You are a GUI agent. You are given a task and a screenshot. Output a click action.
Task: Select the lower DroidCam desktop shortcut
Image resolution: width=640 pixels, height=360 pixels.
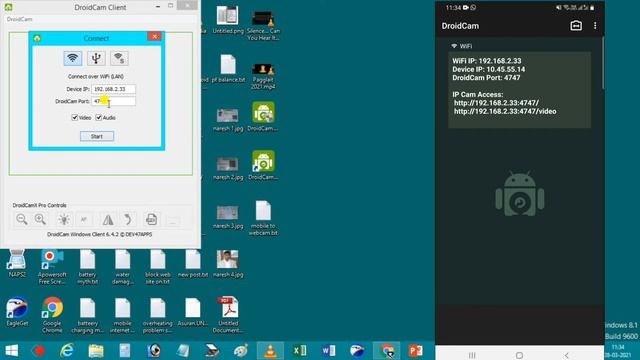263,165
